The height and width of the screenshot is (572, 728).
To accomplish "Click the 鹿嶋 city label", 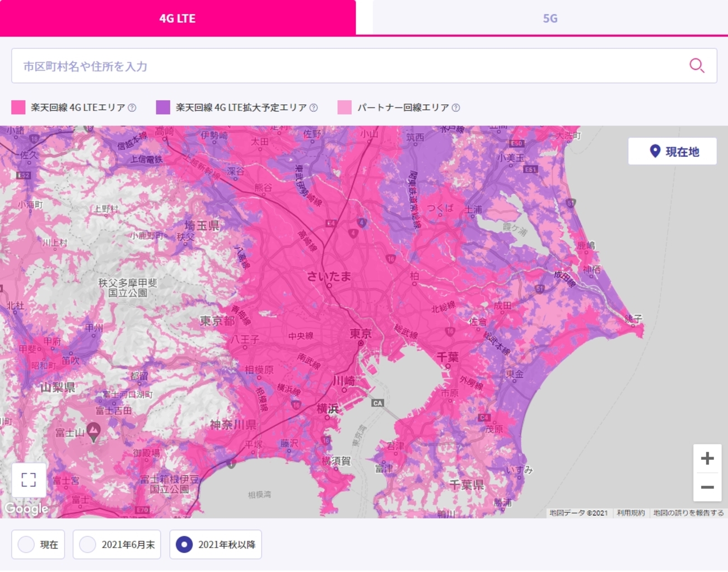I will [x=586, y=245].
